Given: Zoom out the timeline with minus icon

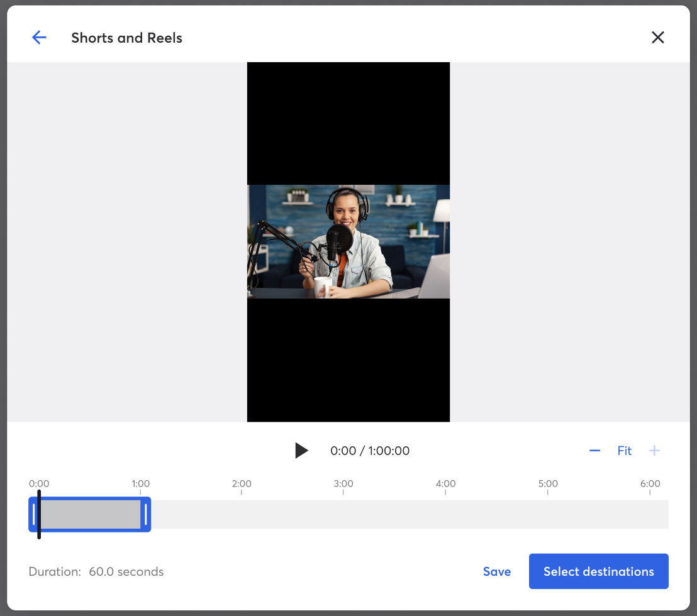Looking at the screenshot, I should tap(594, 451).
